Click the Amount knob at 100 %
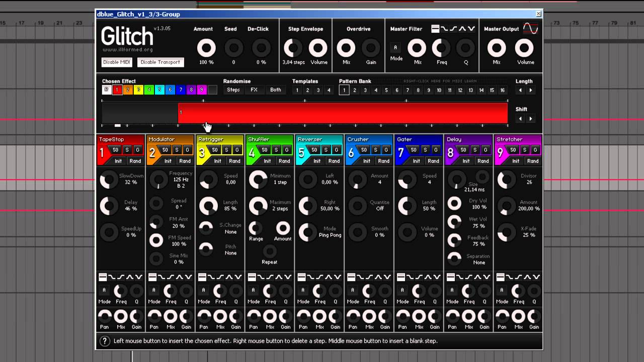644x362 pixels. (206, 48)
